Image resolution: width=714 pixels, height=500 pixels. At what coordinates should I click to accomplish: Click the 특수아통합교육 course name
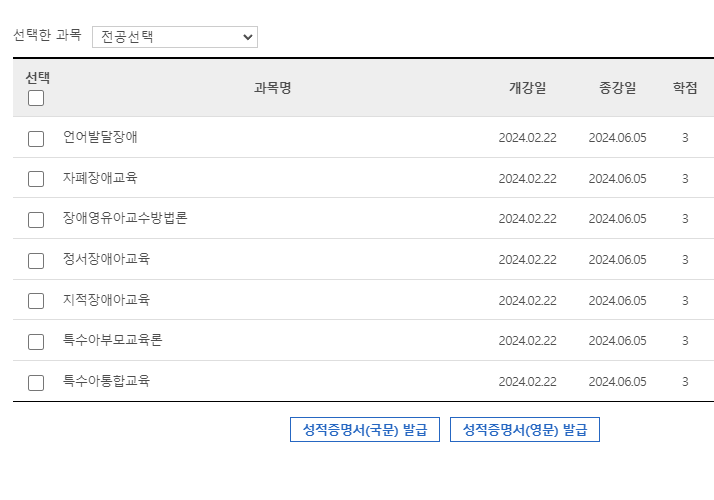[106, 381]
